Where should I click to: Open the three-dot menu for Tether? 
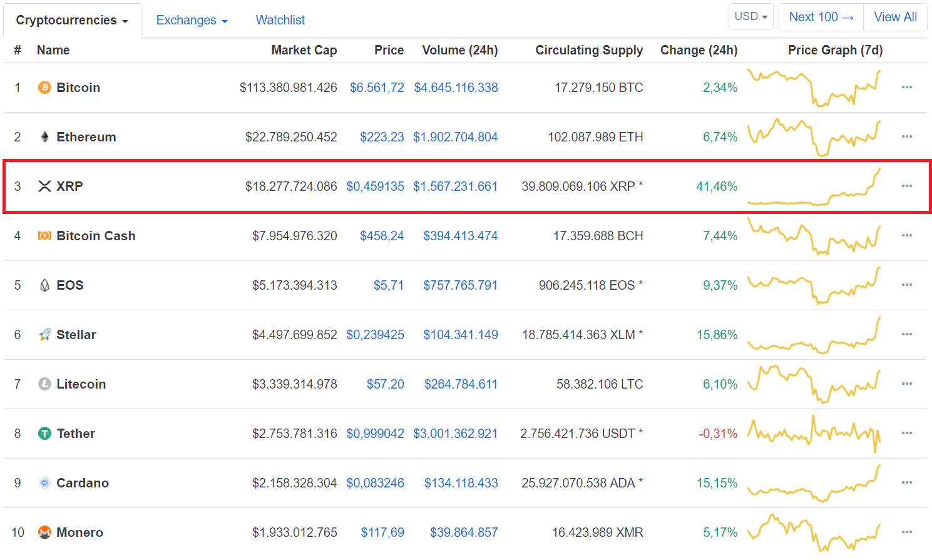pos(907,433)
